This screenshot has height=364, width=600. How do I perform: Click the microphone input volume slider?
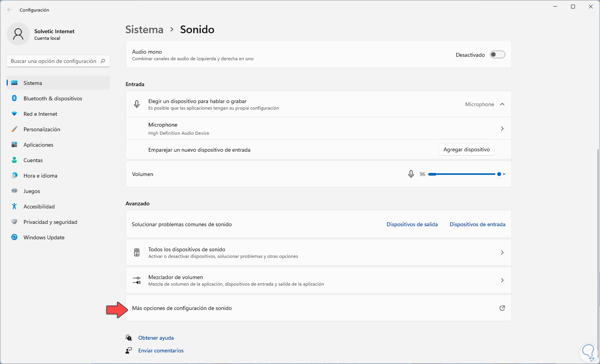(x=464, y=174)
